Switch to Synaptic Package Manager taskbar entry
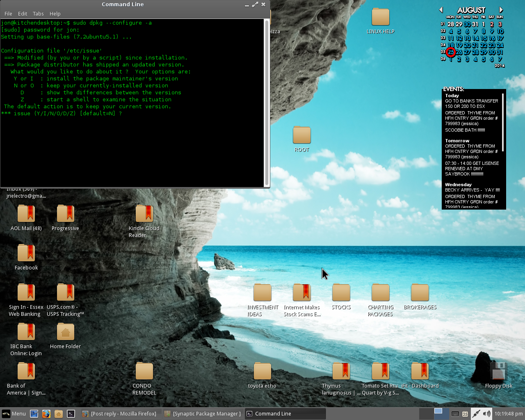525x420 pixels. pos(203,414)
